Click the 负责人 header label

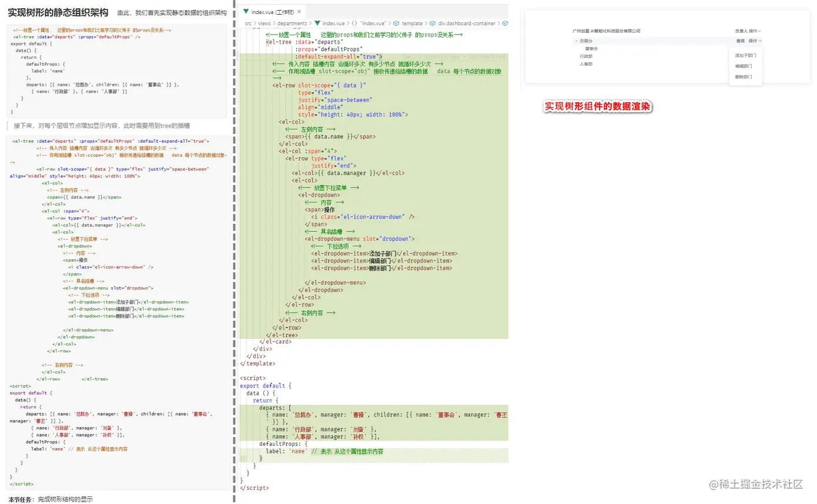pyautogui.click(x=741, y=31)
